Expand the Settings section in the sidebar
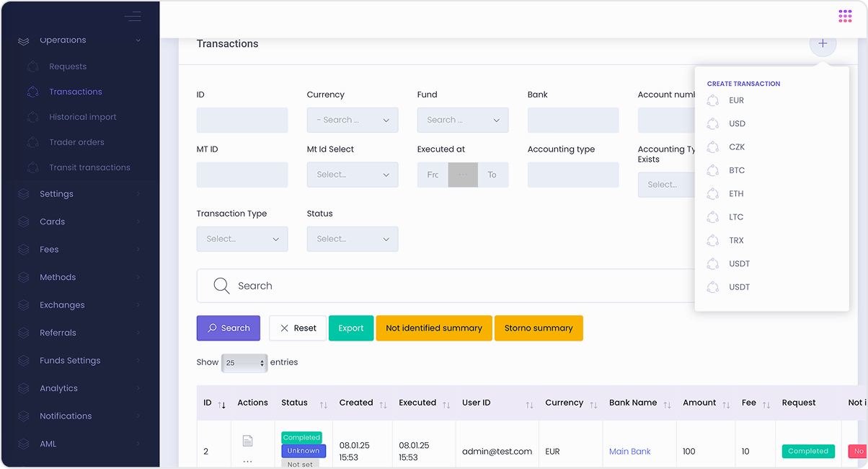This screenshot has height=469, width=868. click(x=57, y=193)
